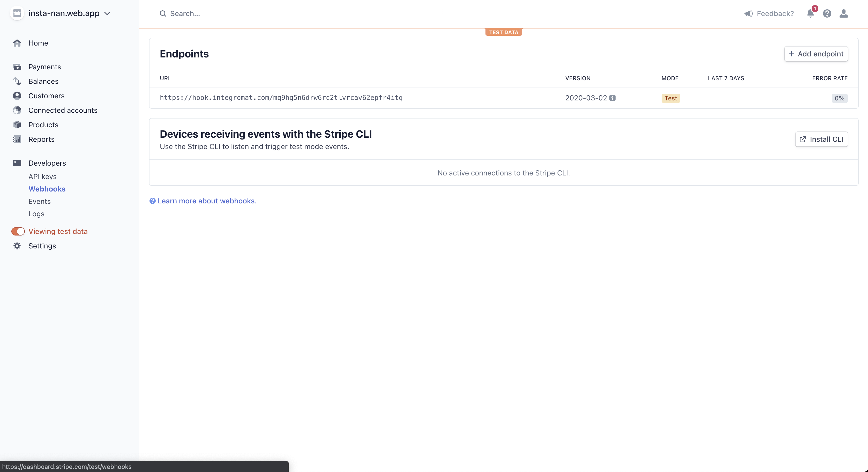Open the help question mark icon

click(827, 13)
